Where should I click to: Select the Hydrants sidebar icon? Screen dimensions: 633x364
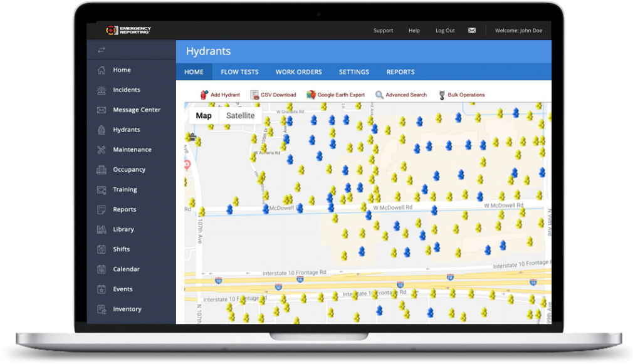[102, 130]
